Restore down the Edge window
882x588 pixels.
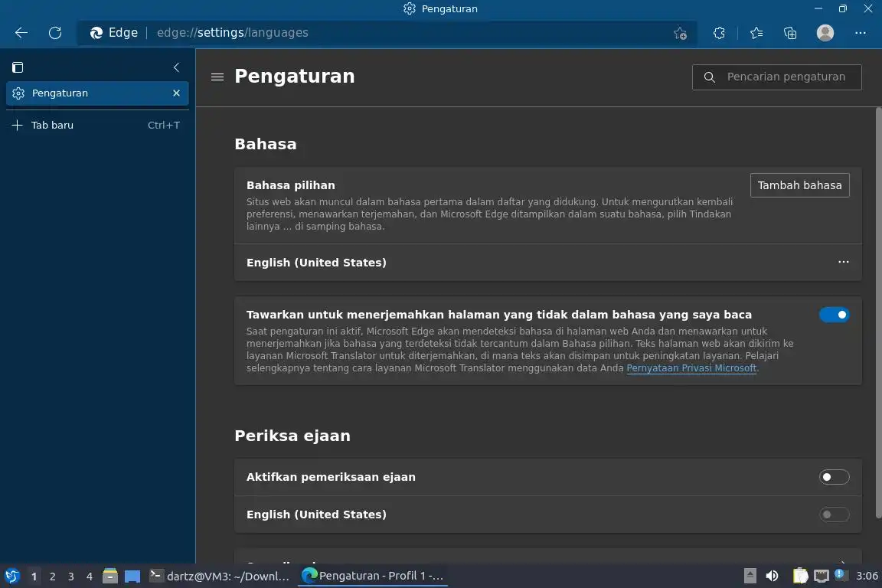[843, 8]
